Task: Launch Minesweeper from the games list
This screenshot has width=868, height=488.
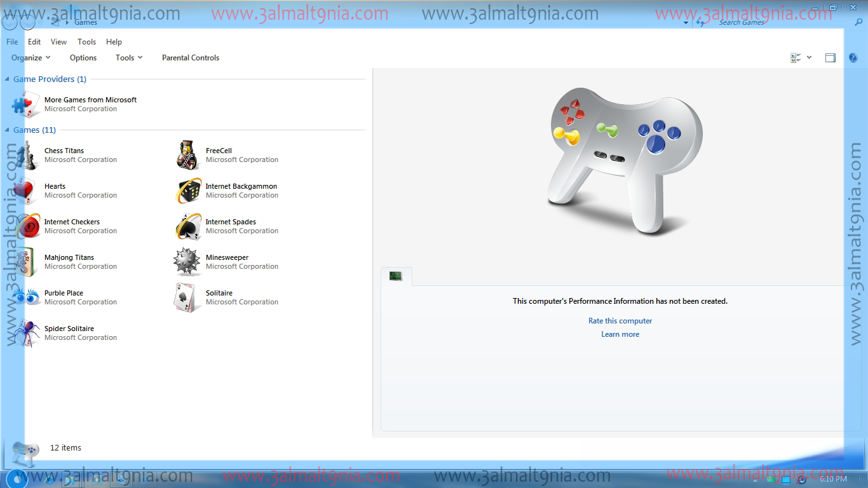Action: (x=187, y=261)
